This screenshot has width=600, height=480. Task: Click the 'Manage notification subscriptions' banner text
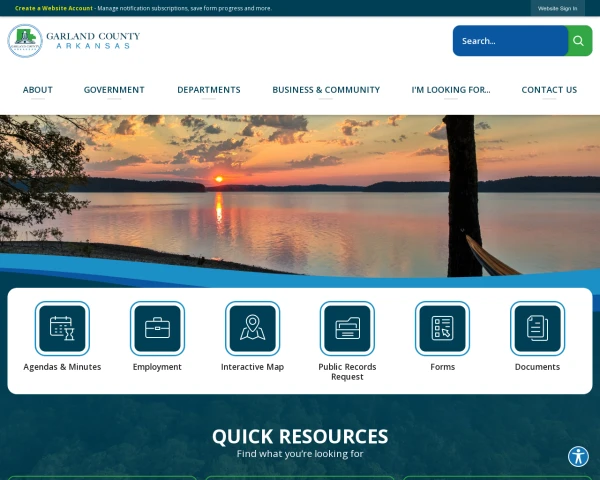point(185,8)
